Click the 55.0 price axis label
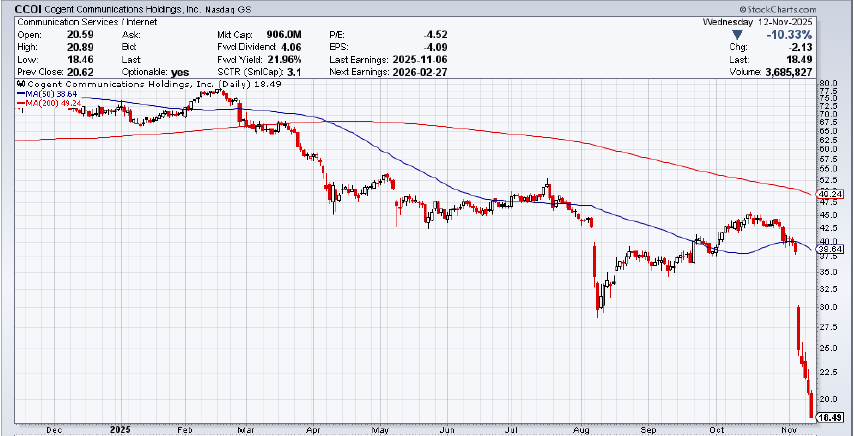The width and height of the screenshot is (854, 436). coord(826,169)
